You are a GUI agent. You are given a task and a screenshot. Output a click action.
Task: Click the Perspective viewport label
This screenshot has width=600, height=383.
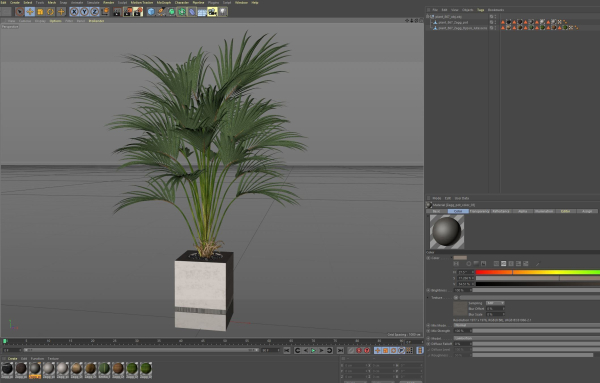click(x=10, y=27)
